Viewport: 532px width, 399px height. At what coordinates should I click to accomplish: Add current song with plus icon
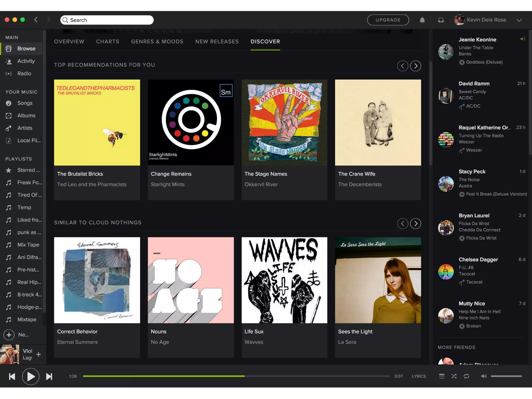[x=38, y=354]
